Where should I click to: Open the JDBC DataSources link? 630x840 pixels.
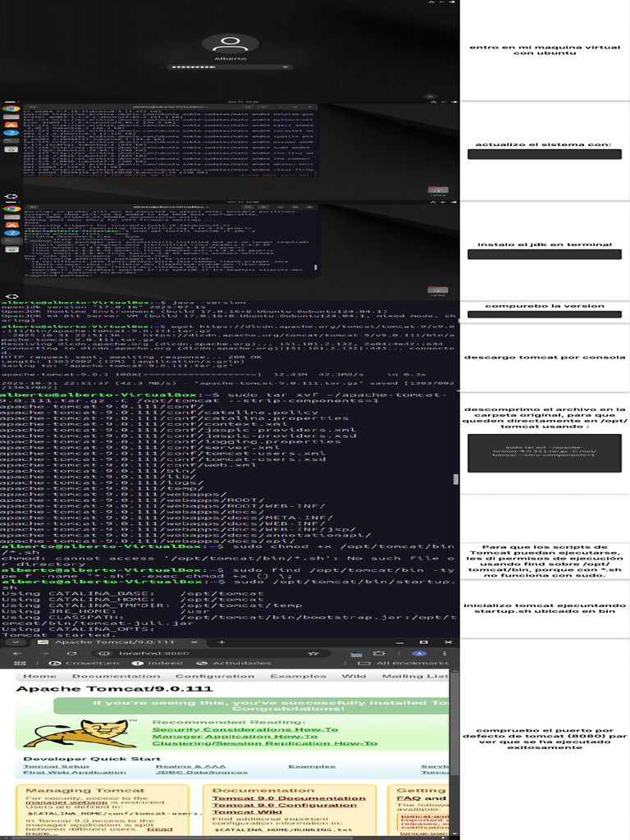pyautogui.click(x=202, y=773)
